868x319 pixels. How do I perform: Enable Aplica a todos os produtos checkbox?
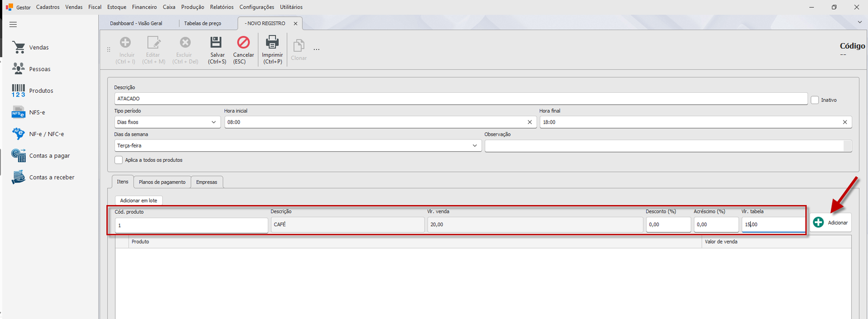click(x=118, y=160)
